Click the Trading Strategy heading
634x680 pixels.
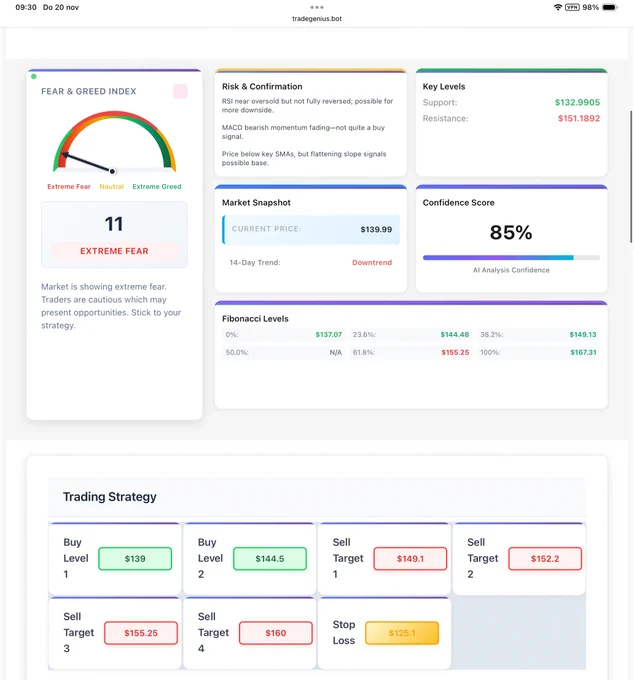pos(110,497)
